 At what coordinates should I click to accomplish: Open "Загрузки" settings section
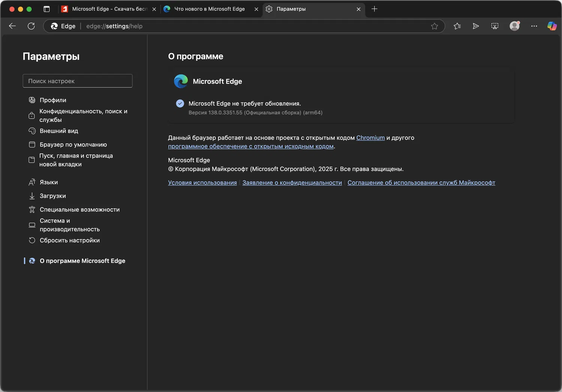point(52,196)
